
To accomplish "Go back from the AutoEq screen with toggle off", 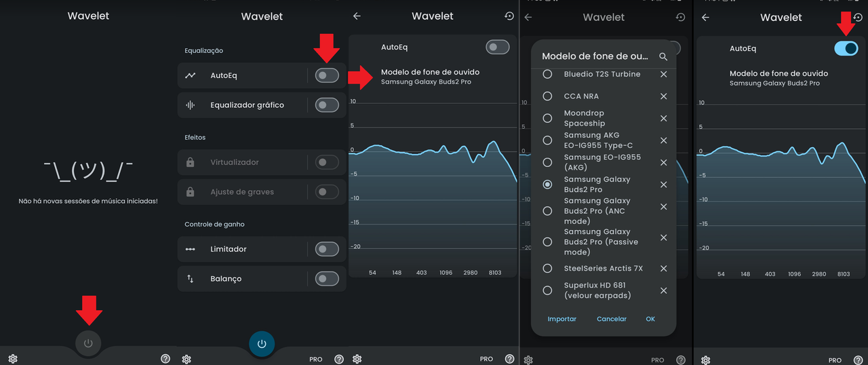I will tap(357, 16).
